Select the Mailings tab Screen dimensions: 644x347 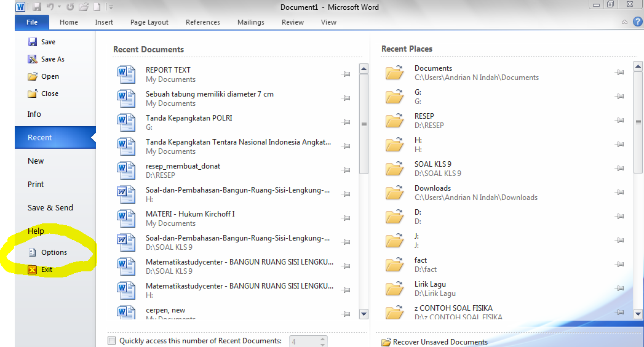coord(250,22)
